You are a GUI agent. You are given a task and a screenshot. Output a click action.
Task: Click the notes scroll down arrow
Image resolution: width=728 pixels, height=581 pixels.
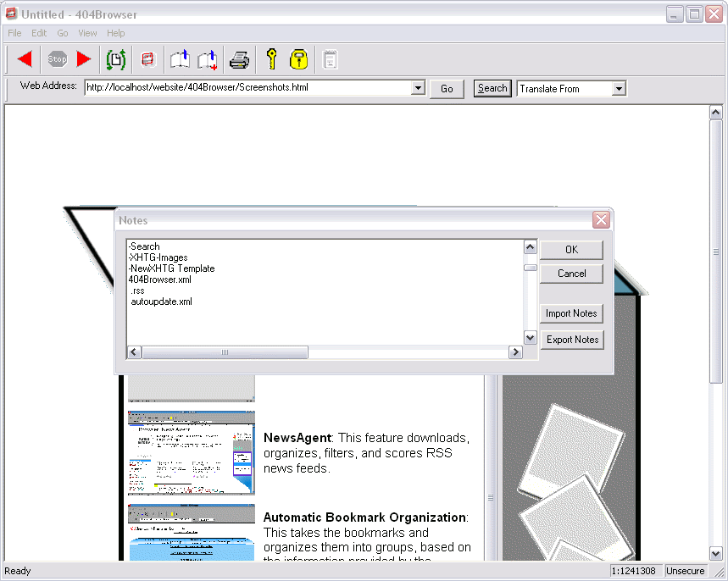[x=531, y=337]
